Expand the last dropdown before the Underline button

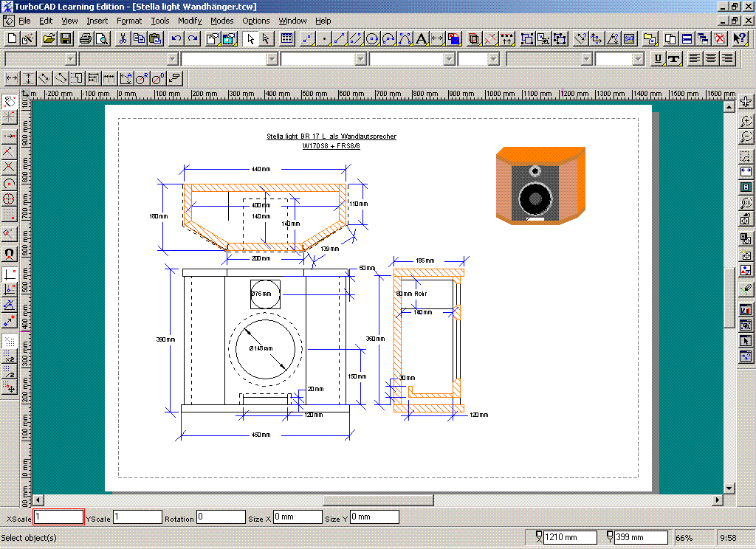pos(639,58)
